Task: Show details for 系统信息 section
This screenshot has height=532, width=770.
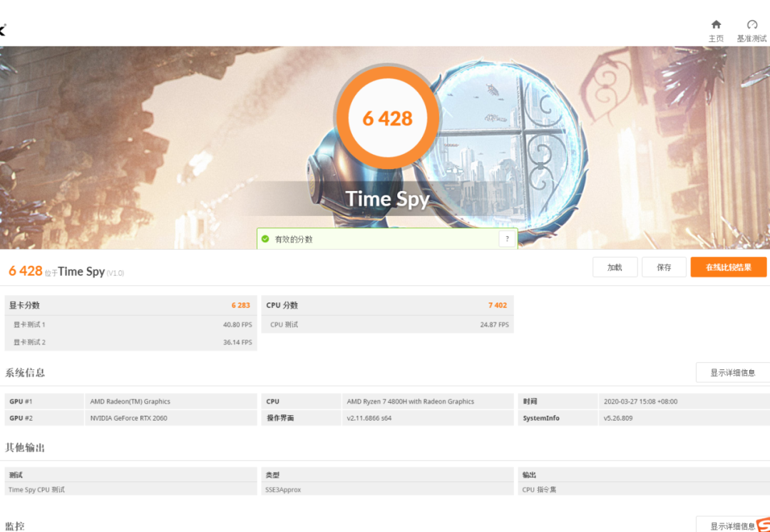Action: click(733, 372)
